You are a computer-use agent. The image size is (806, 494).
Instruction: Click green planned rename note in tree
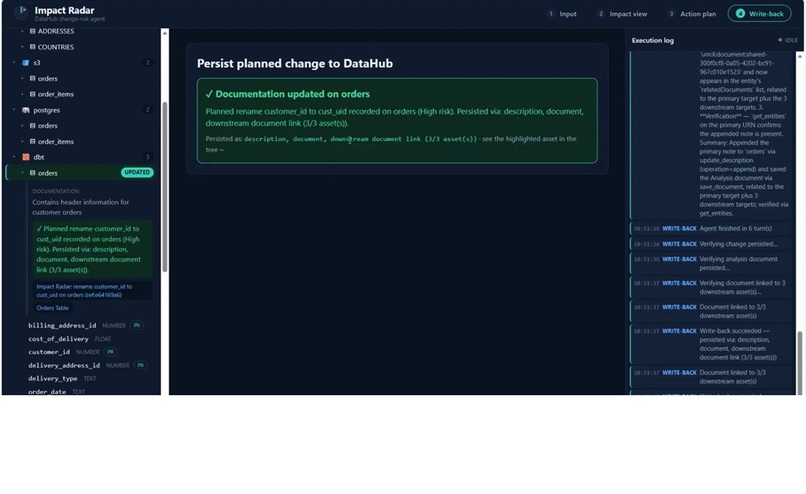(x=93, y=249)
